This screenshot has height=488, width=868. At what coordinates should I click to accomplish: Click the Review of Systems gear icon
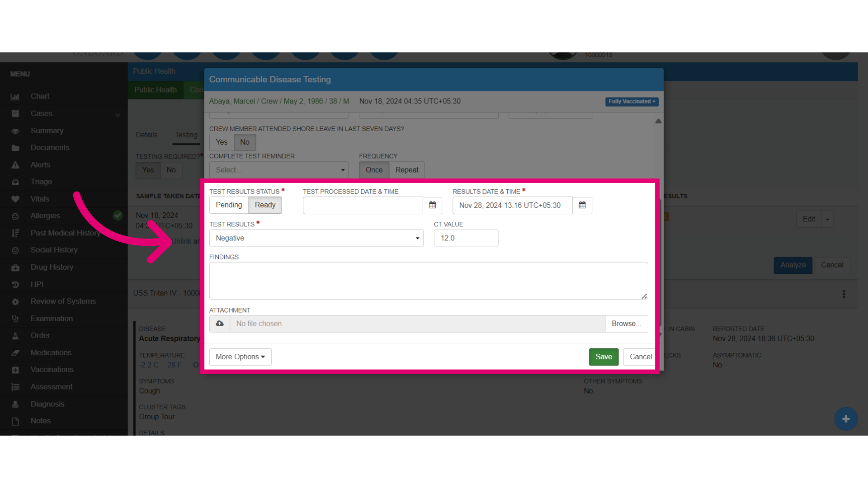tap(15, 301)
